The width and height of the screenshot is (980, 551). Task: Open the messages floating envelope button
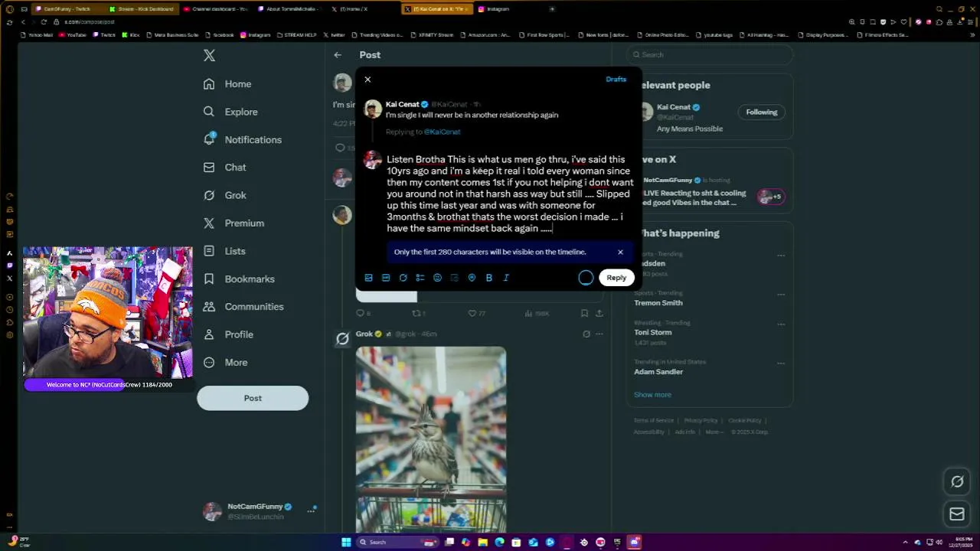point(957,514)
